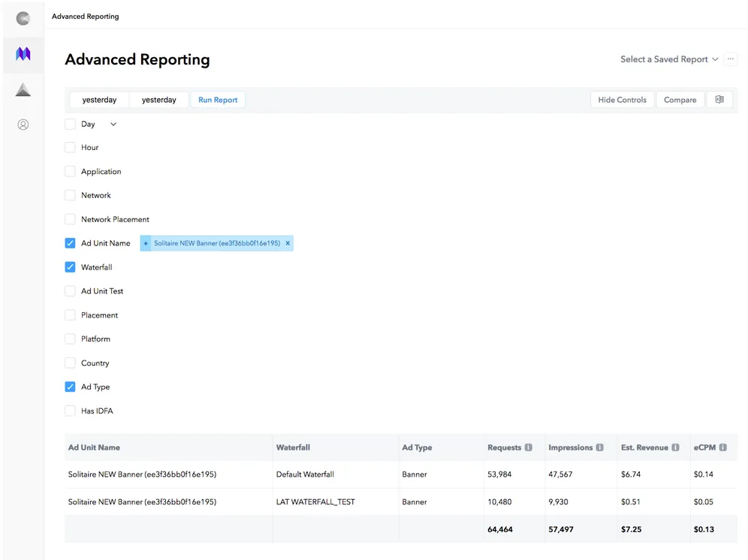Click Run Report button
The image size is (748, 560).
click(x=218, y=100)
